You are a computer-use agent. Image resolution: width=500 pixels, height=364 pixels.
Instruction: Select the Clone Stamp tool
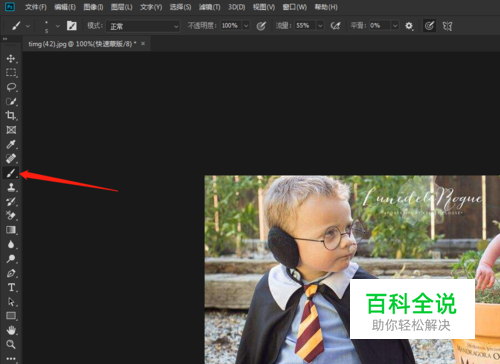11,187
